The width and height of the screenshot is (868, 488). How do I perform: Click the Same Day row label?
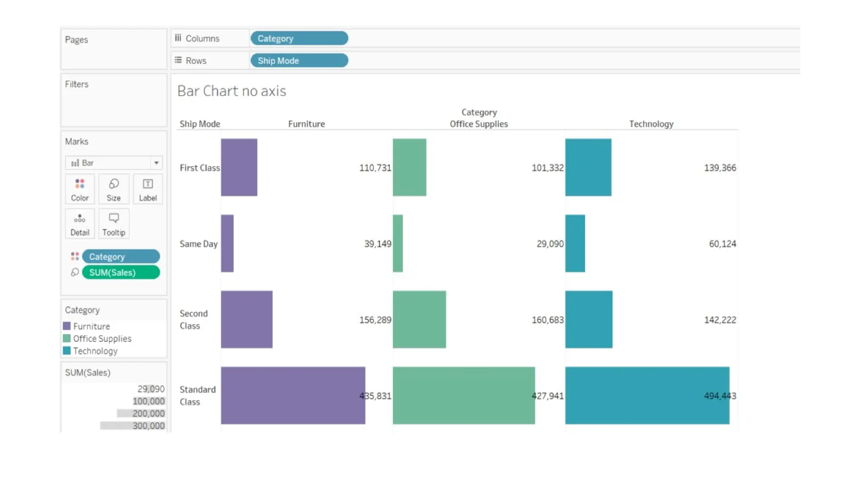(x=198, y=244)
